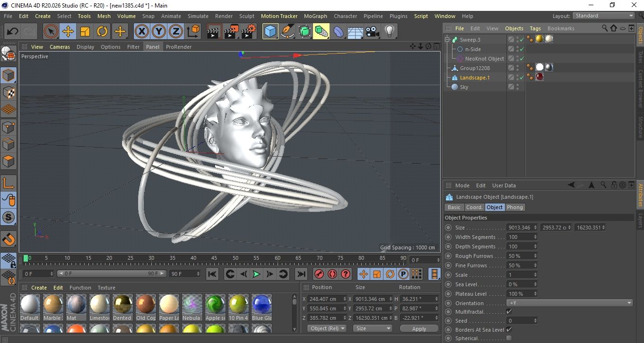644x343 pixels.
Task: Activate the Scale tool
Action: [x=85, y=32]
